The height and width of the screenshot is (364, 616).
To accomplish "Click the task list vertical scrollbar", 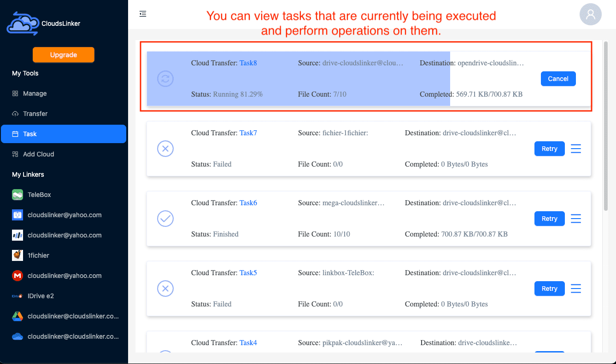I will click(x=606, y=126).
